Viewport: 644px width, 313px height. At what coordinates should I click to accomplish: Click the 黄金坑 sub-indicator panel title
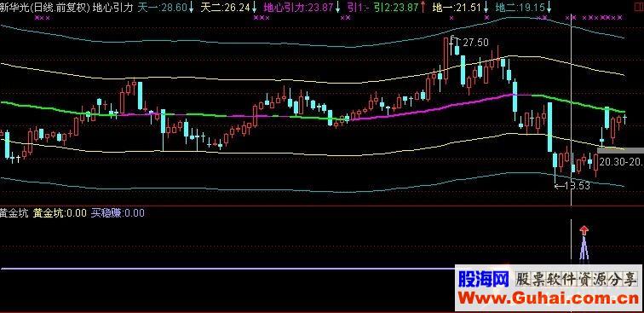pos(14,213)
